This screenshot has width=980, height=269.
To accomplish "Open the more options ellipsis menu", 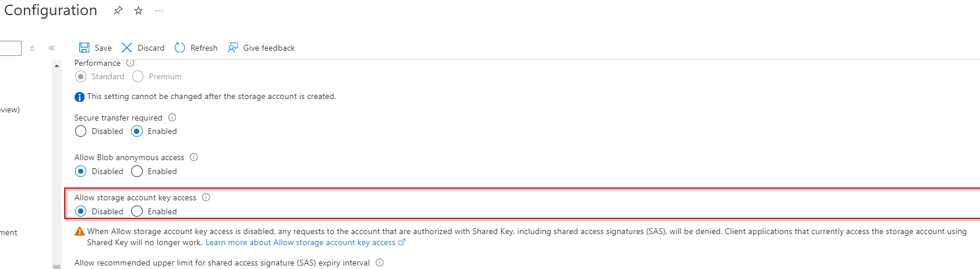I will pyautogui.click(x=158, y=10).
